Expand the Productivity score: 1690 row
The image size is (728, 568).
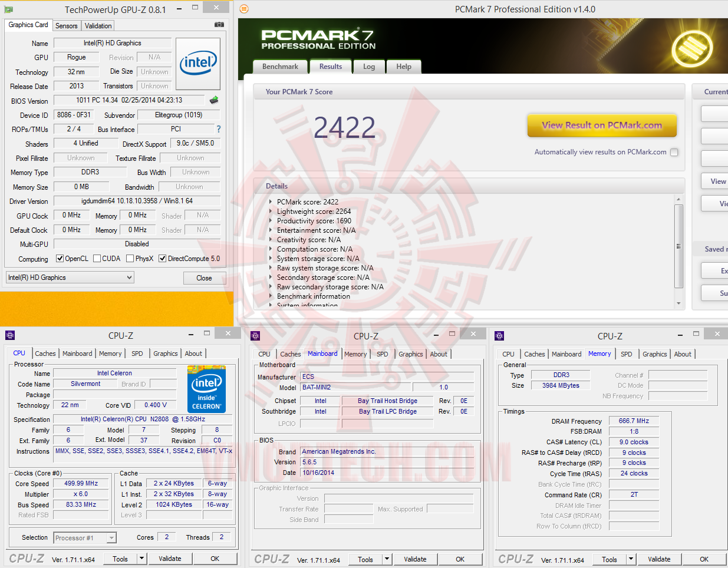(x=271, y=220)
